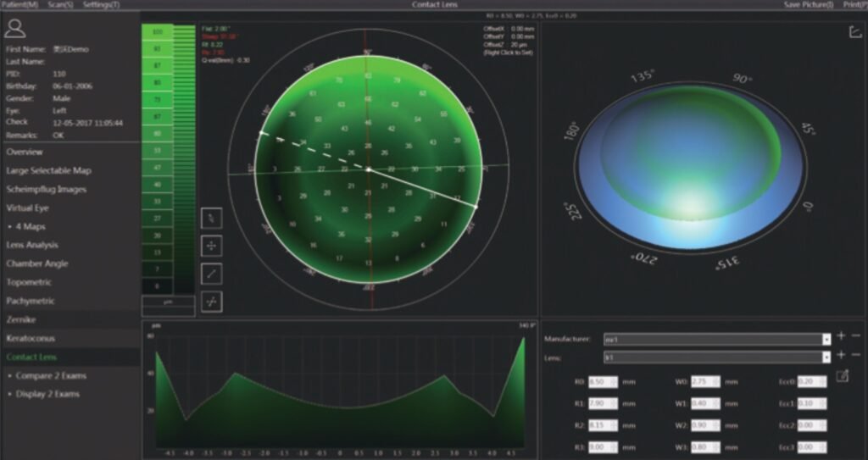
Task: Click Save Picture in the top bar
Action: click(808, 5)
